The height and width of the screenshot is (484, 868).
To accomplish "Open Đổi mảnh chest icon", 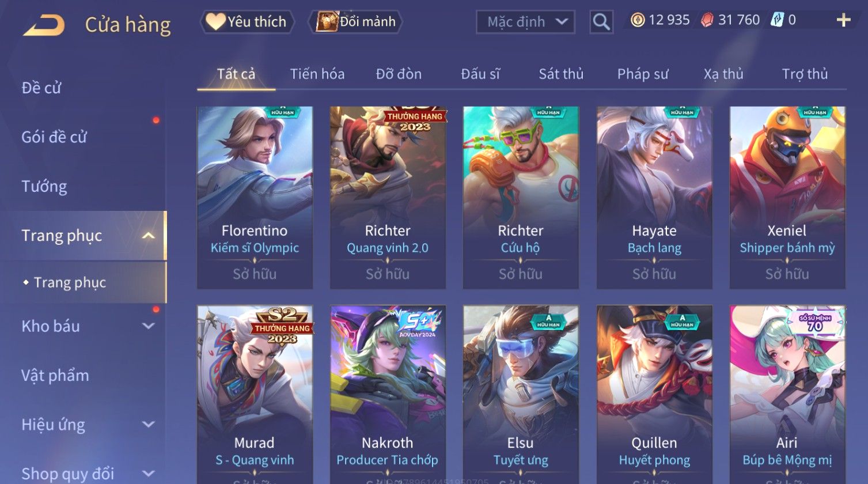I will point(327,21).
